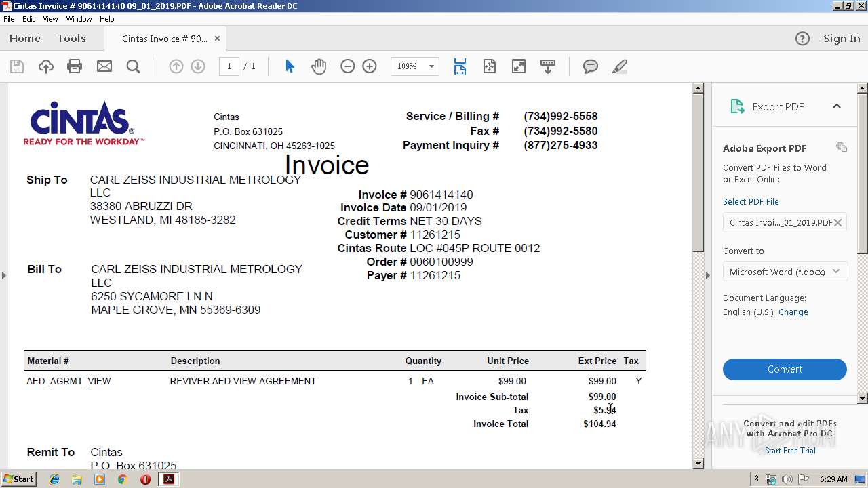Click the AED_AGRMT_VIEW material cell
The width and height of the screenshot is (868, 488).
pyautogui.click(x=68, y=381)
